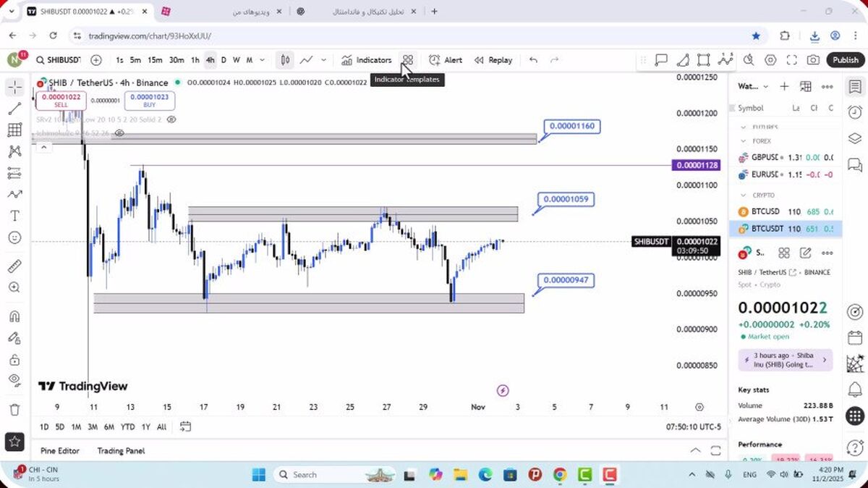Viewport: 868px width, 488px height.
Task: Toggle stay in drawing mode
Action: click(x=14, y=337)
